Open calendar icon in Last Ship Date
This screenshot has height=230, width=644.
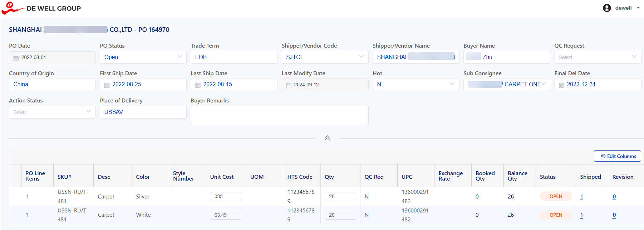(x=198, y=85)
